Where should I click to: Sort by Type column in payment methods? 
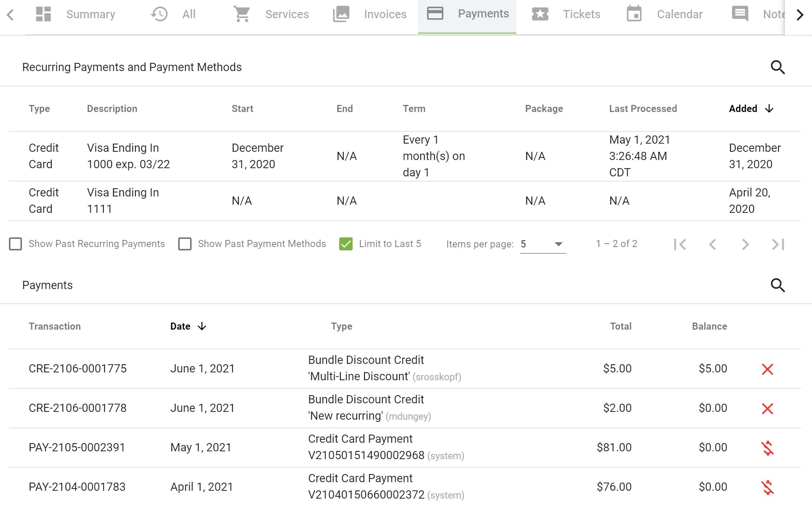(39, 109)
